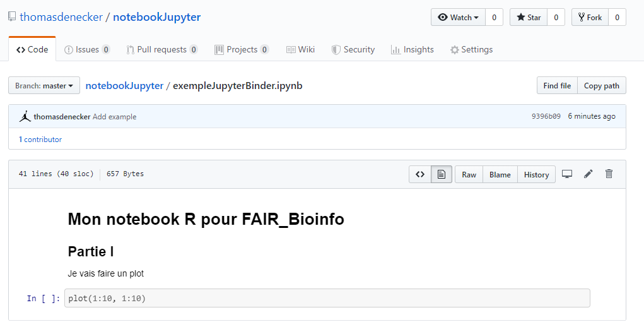Open the 'Add example' commit message
The height and width of the screenshot is (334, 644).
tap(115, 117)
